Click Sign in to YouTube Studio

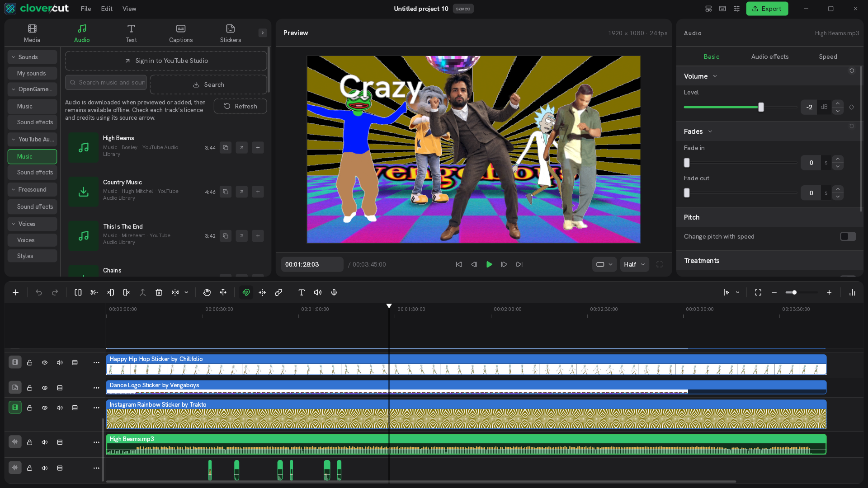point(166,61)
